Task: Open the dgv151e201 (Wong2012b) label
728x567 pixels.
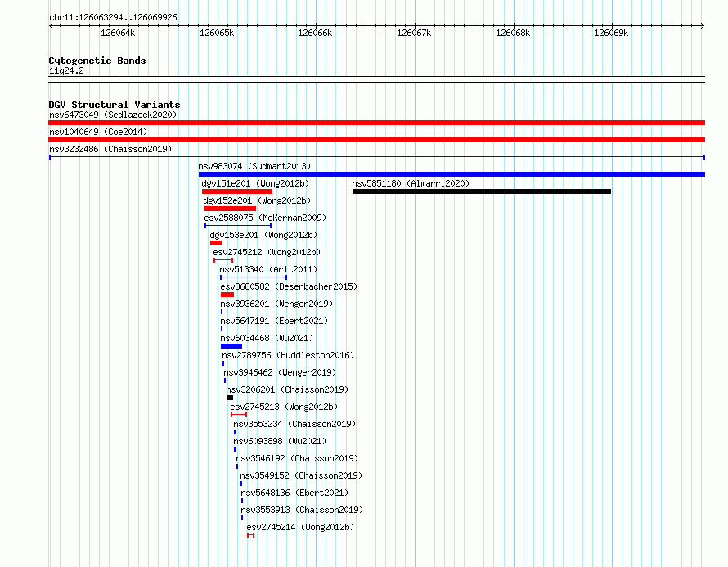Action: 255,183
